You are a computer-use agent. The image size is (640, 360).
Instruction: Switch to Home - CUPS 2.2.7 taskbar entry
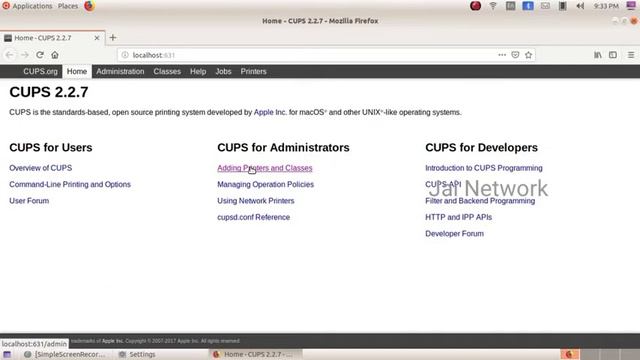(x=256, y=354)
